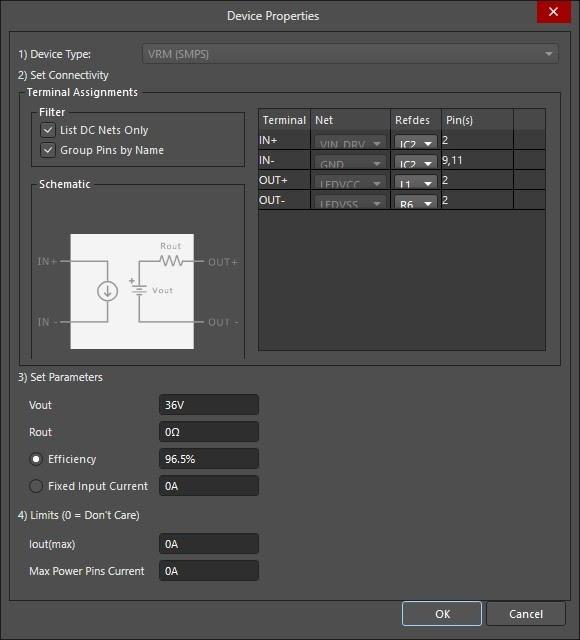Click the Iout(max) input field
Screen dimensions: 580x640
209,544
